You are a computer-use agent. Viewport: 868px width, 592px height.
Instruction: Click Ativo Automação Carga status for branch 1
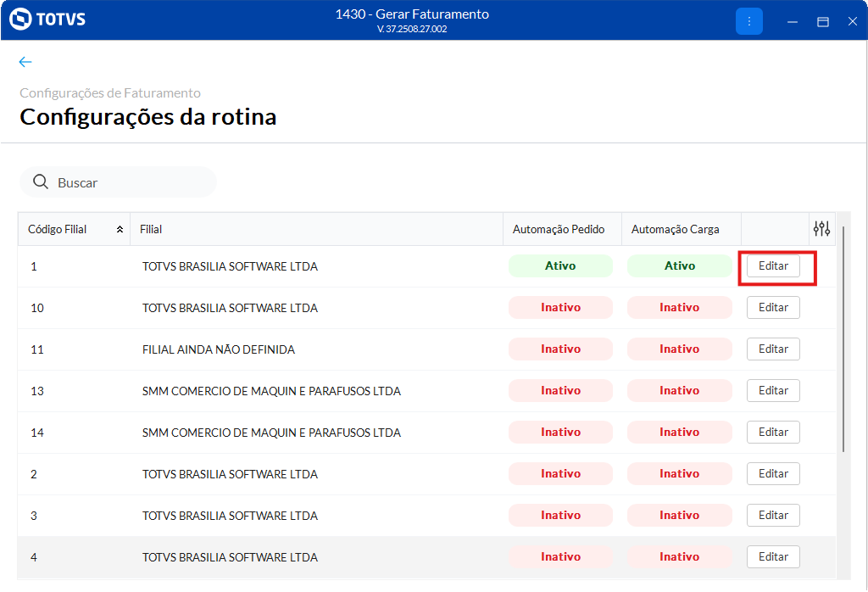(679, 266)
